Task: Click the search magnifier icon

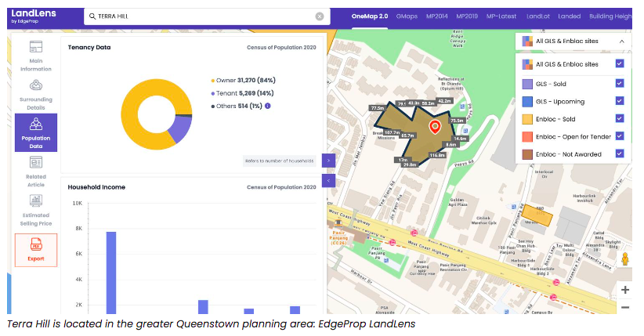Action: click(x=92, y=16)
